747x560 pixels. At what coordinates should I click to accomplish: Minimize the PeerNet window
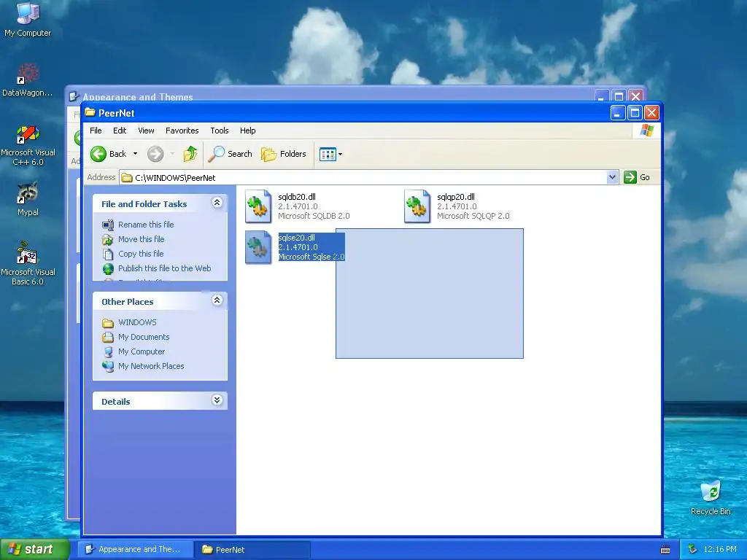(617, 113)
